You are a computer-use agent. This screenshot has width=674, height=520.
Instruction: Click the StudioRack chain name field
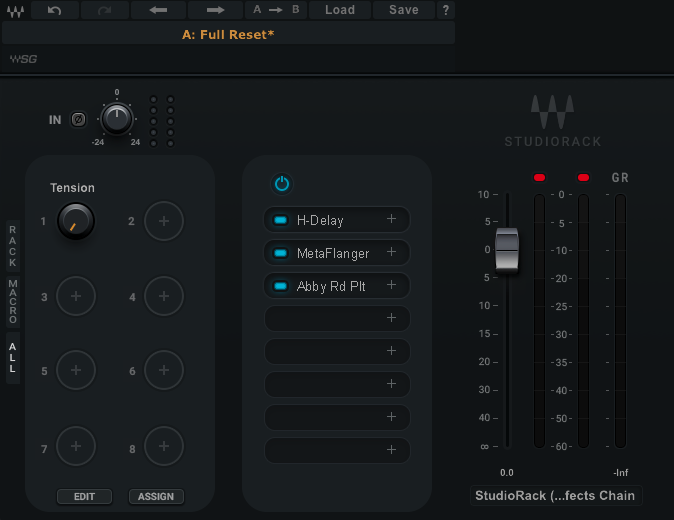click(x=556, y=496)
